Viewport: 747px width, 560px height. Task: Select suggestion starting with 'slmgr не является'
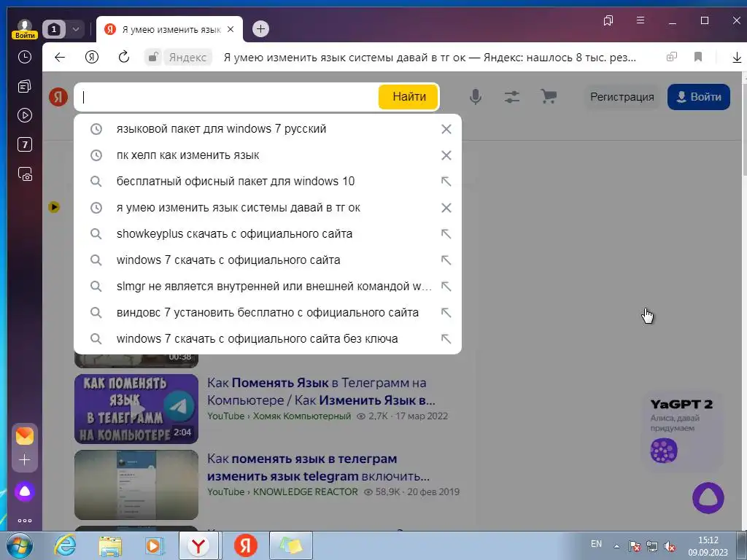point(268,286)
